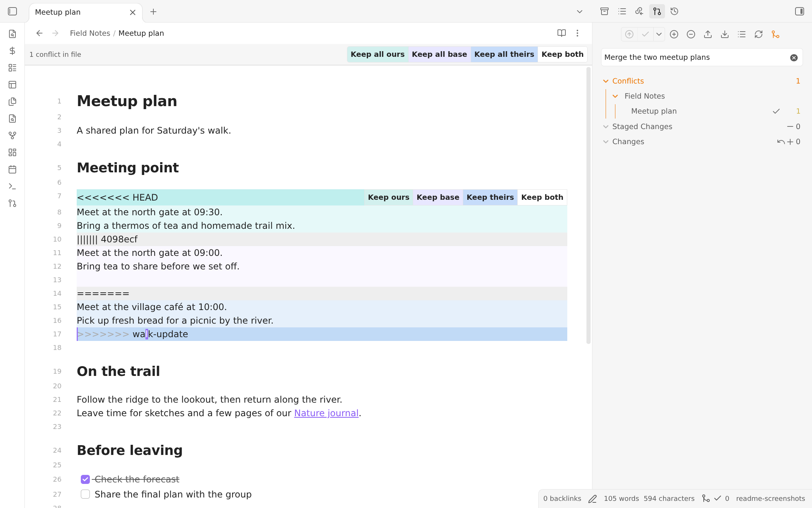
Task: Click the pull download icon in git toolbar
Action: point(725,34)
